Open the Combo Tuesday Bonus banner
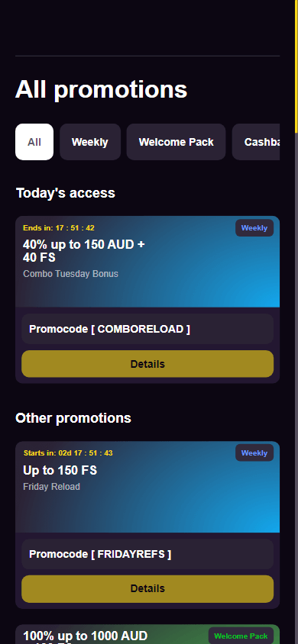The height and width of the screenshot is (644, 298). [147, 262]
